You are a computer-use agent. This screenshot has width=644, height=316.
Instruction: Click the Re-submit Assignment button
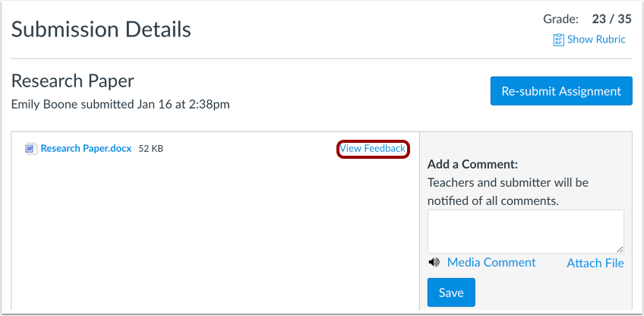[561, 91]
